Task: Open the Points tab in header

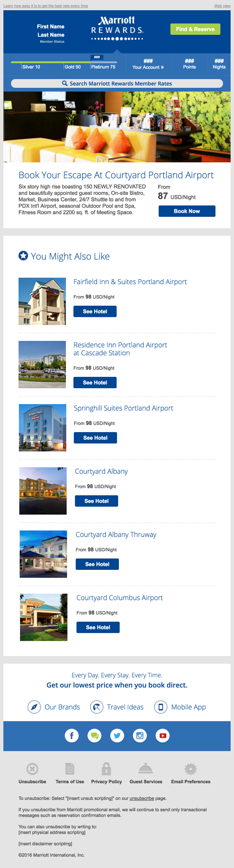Action: coord(190,64)
